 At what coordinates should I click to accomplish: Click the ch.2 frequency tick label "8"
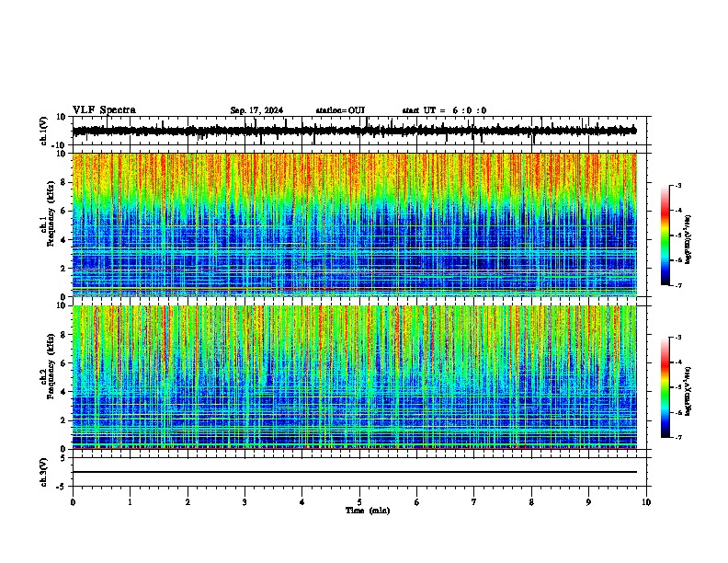pos(63,335)
